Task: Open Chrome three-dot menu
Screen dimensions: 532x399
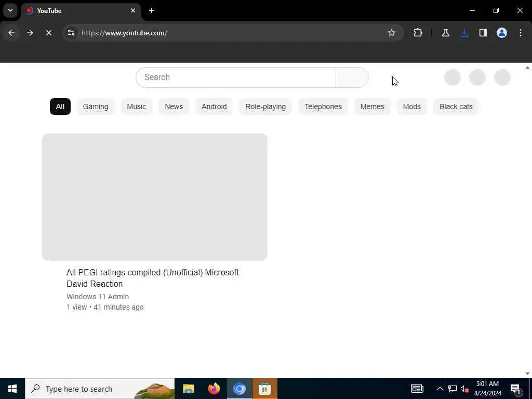Action: [521, 33]
